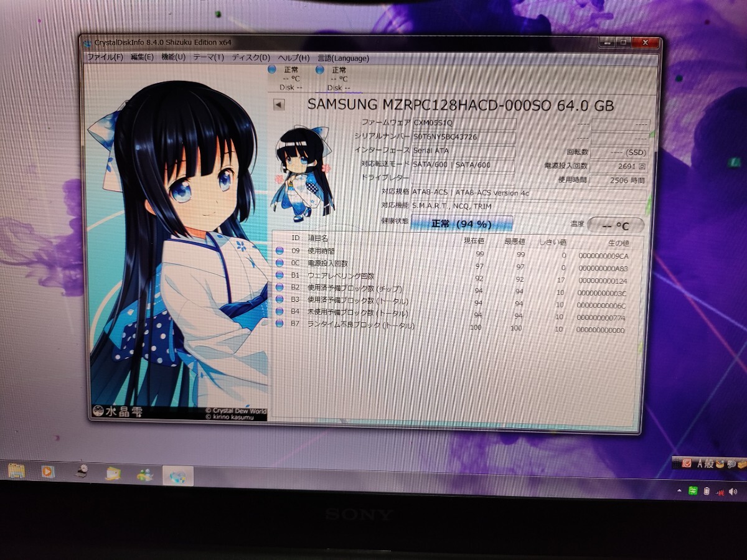Click the © Crystal Dew World link
This screenshot has height=560, width=747.
pos(236,411)
